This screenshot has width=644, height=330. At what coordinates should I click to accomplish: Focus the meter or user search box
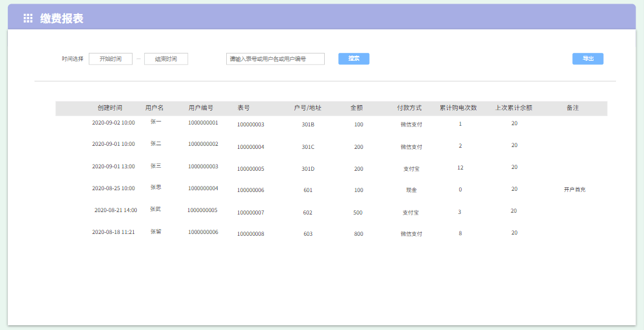pos(275,59)
